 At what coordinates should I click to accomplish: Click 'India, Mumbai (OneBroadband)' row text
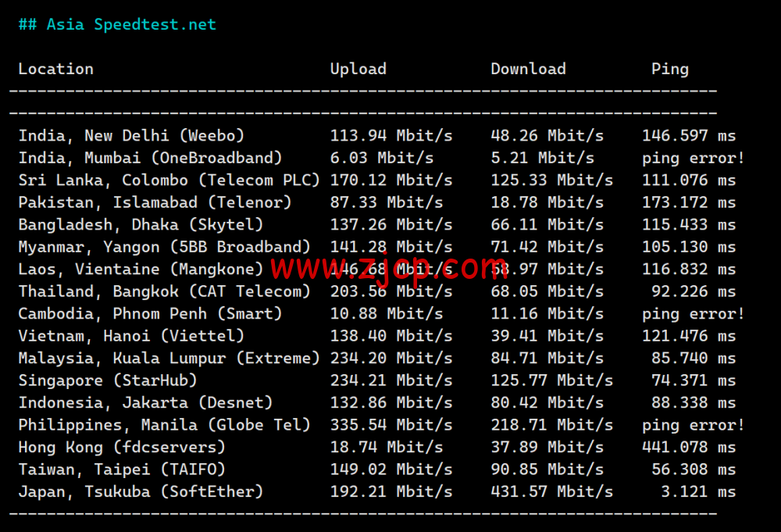point(151,159)
